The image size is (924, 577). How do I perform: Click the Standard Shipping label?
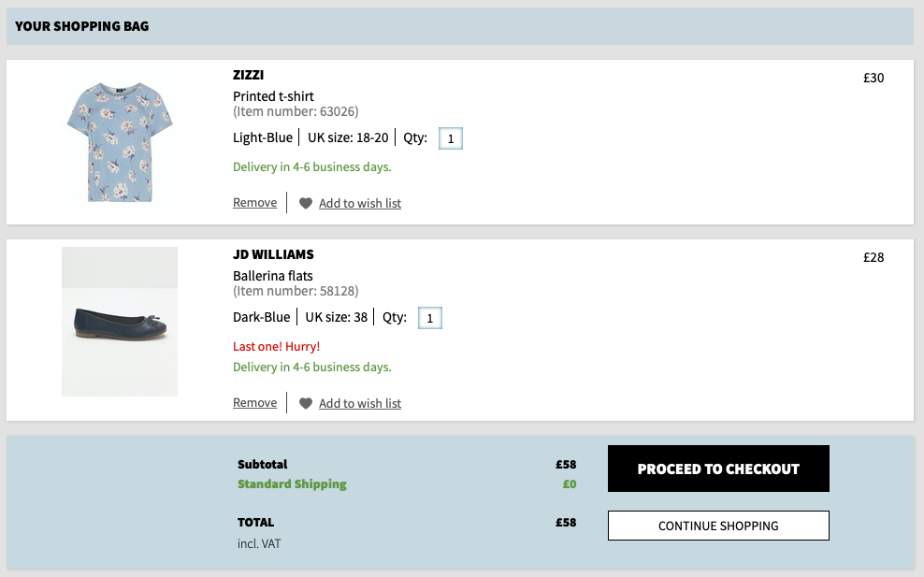coord(292,483)
